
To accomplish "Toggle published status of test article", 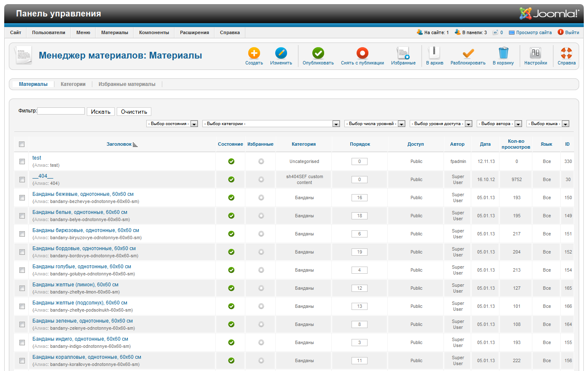I will point(231,161).
